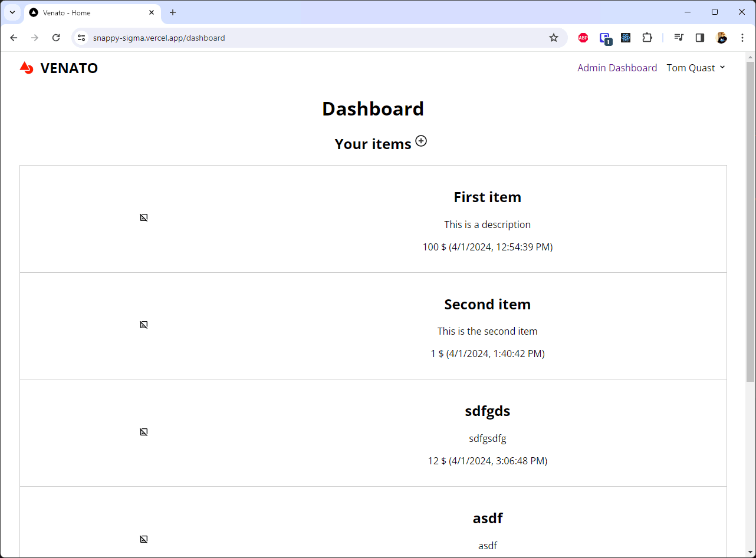Image resolution: width=756 pixels, height=558 pixels.
Task: Open the blue extension with badge 1
Action: (x=605, y=38)
